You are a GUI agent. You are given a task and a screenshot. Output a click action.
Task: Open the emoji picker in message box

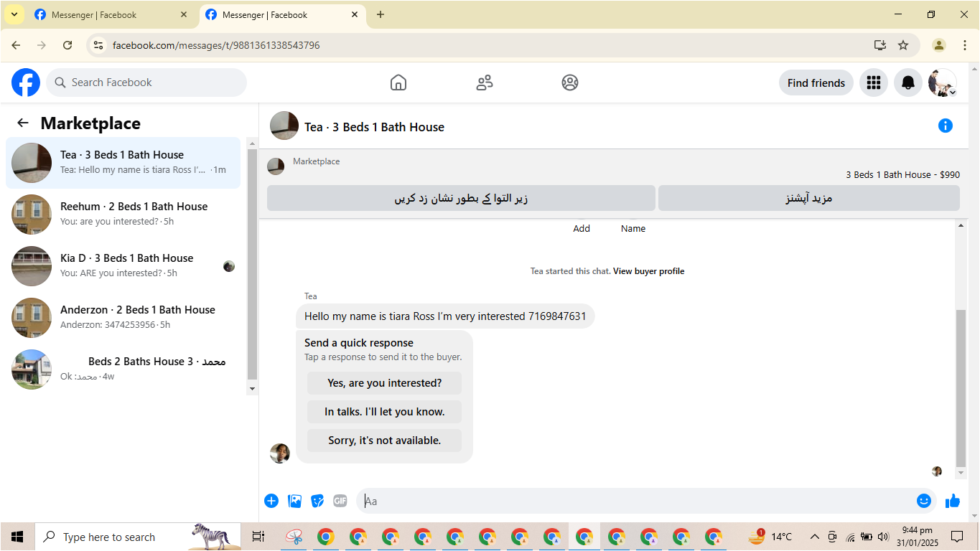[924, 501]
